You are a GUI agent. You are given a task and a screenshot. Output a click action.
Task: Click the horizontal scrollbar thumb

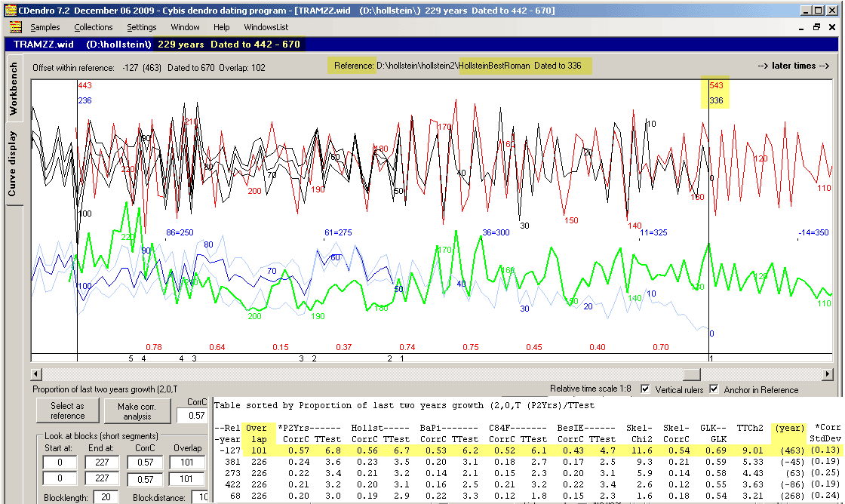pyautogui.click(x=692, y=374)
